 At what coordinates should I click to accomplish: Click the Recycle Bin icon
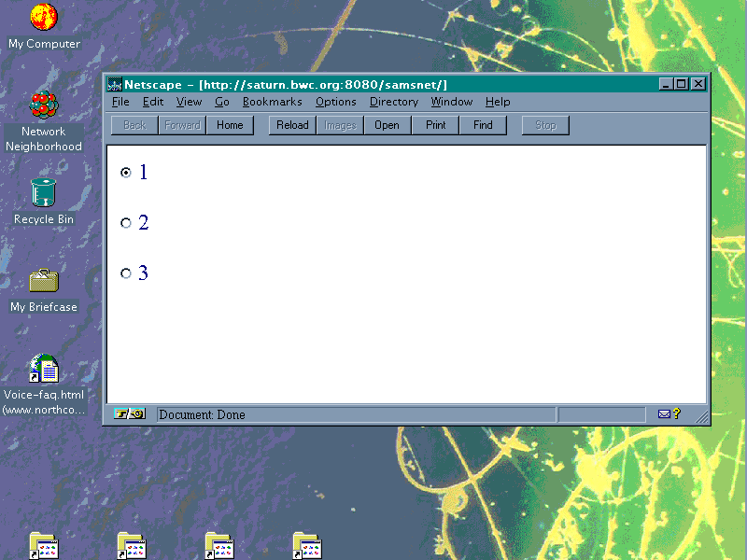coord(43,192)
